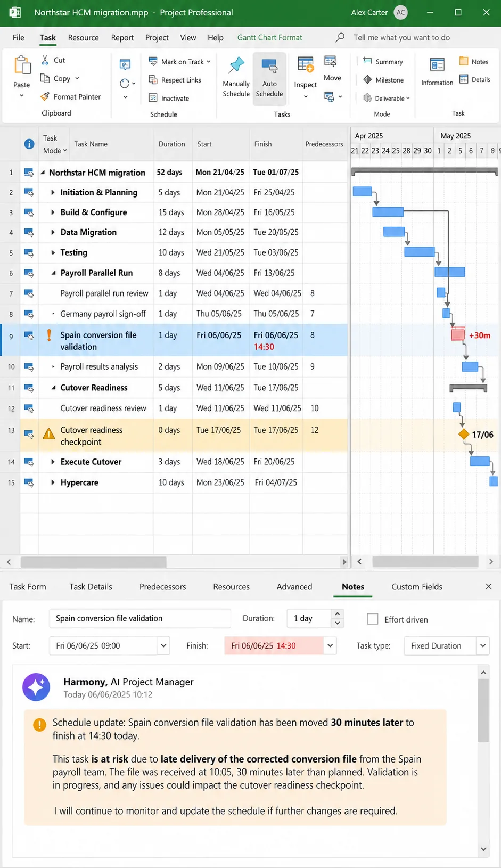Switch to the Custom Fields tab

(417, 586)
